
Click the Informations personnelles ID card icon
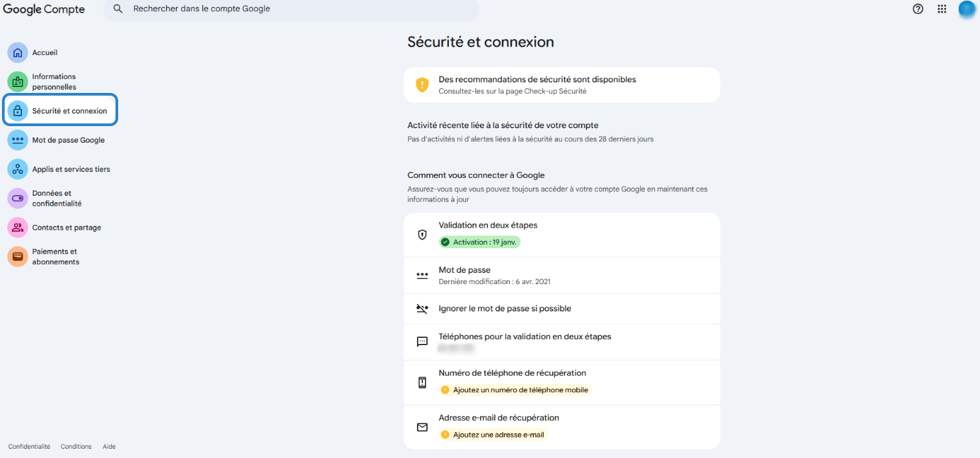coord(17,82)
